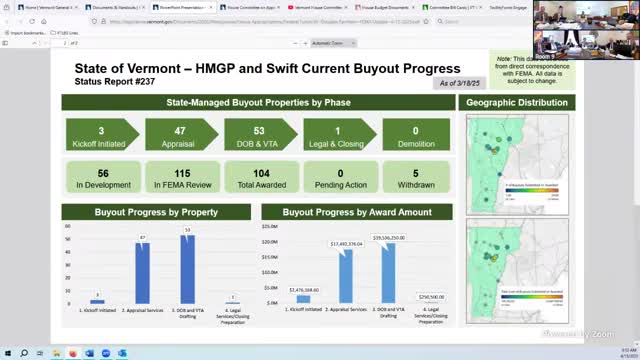The width and height of the screenshot is (640, 360).
Task: Click the Buyout Progress by Property header
Action: [x=156, y=212]
